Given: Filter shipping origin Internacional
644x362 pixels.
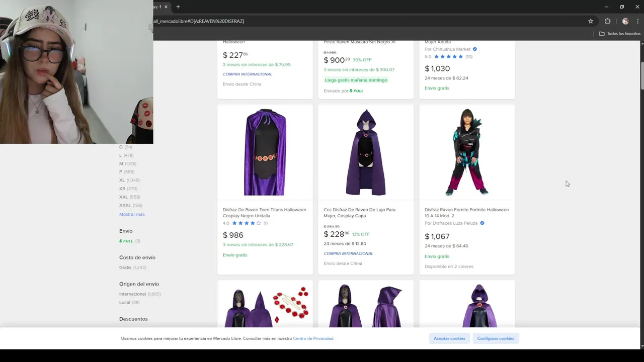Looking at the screenshot, I should 140,294.
